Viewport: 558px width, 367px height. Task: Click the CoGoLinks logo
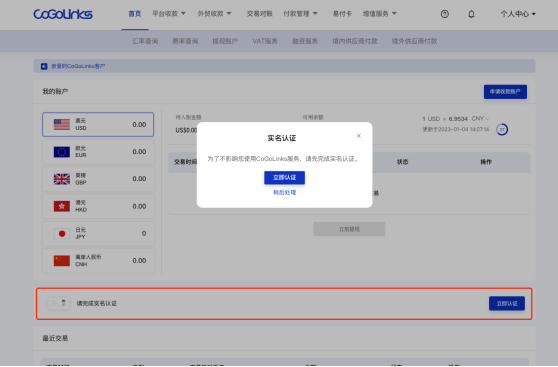[x=63, y=14]
